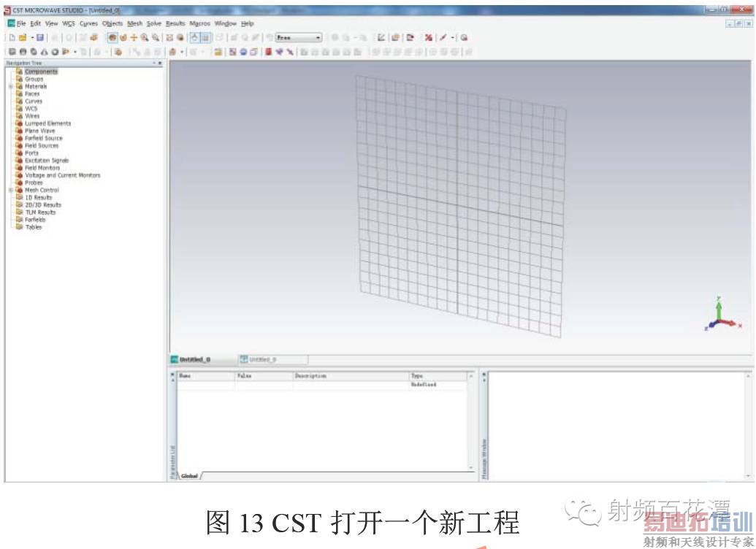Open the Solve menu
The width and height of the screenshot is (756, 549).
pos(154,23)
